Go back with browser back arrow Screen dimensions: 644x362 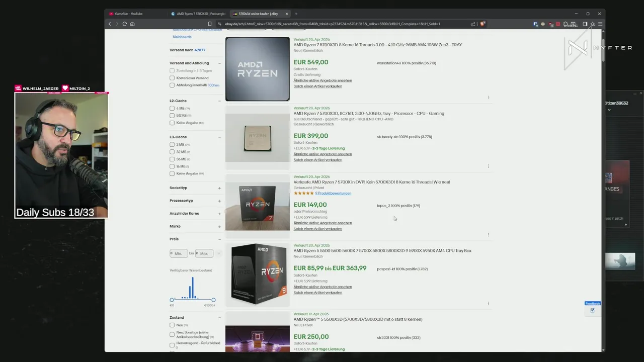point(110,24)
